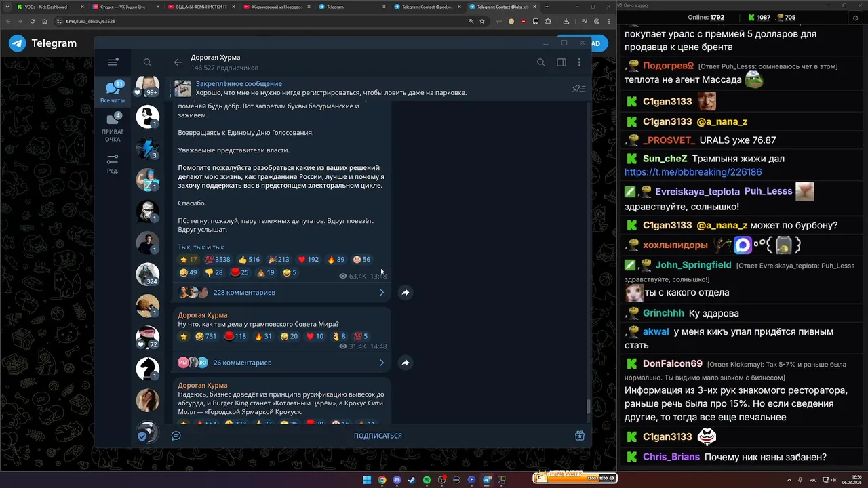Expand comments arrow beside 26 комментариев
The image size is (868, 488).
pyautogui.click(x=381, y=363)
